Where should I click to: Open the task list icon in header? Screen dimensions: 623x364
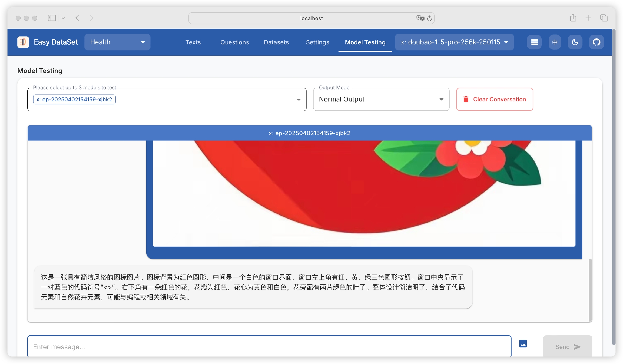click(x=534, y=42)
